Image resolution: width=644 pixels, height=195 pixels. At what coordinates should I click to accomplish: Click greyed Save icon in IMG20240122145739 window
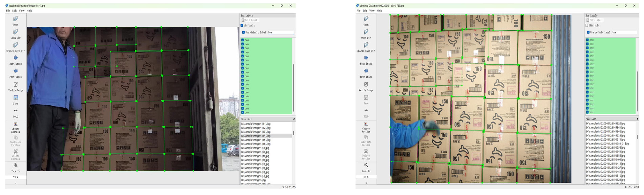(x=366, y=97)
